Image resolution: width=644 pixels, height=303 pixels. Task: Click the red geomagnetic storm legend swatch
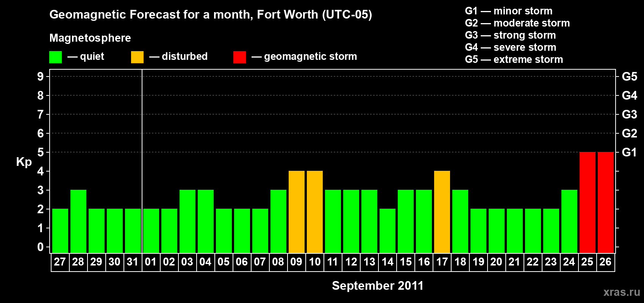click(239, 57)
